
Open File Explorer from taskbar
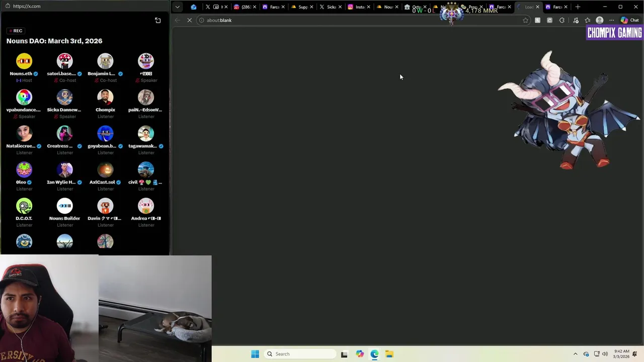point(389,354)
